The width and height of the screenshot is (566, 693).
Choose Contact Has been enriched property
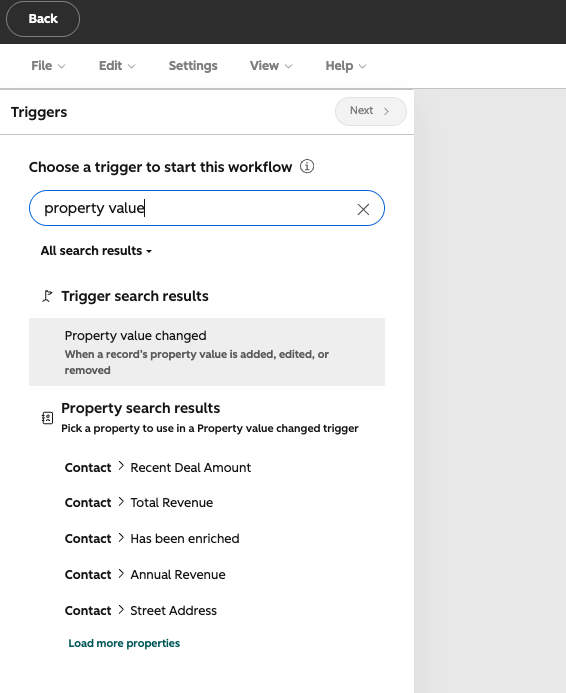[x=152, y=539]
